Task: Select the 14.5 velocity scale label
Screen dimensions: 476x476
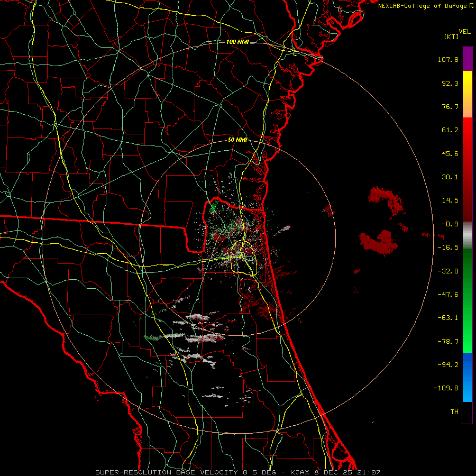Action: (450, 200)
